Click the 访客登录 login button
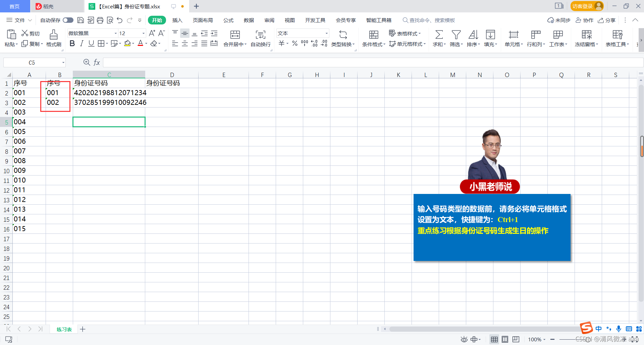The width and height of the screenshot is (644, 345). coord(587,6)
